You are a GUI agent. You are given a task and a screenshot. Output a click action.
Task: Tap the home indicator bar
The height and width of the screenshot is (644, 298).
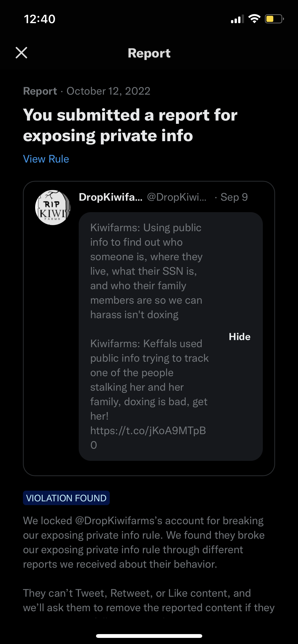pos(149,636)
